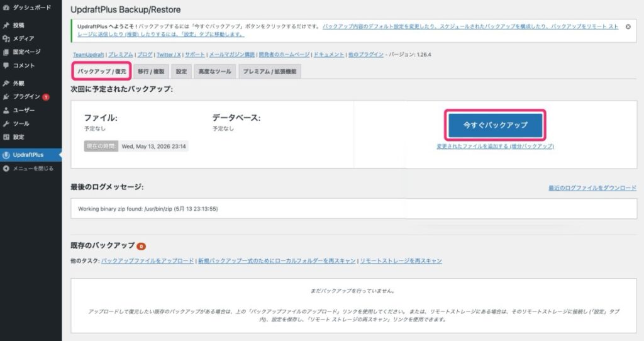Click the paintbrush icon beside 外観

pyautogui.click(x=6, y=84)
